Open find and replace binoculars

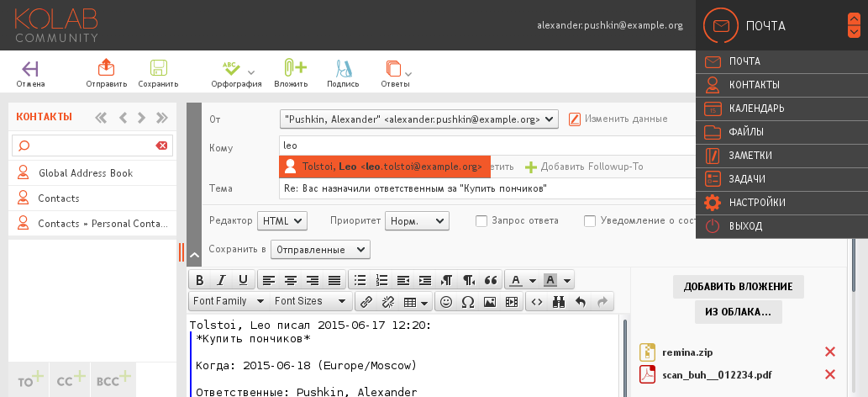(x=559, y=302)
